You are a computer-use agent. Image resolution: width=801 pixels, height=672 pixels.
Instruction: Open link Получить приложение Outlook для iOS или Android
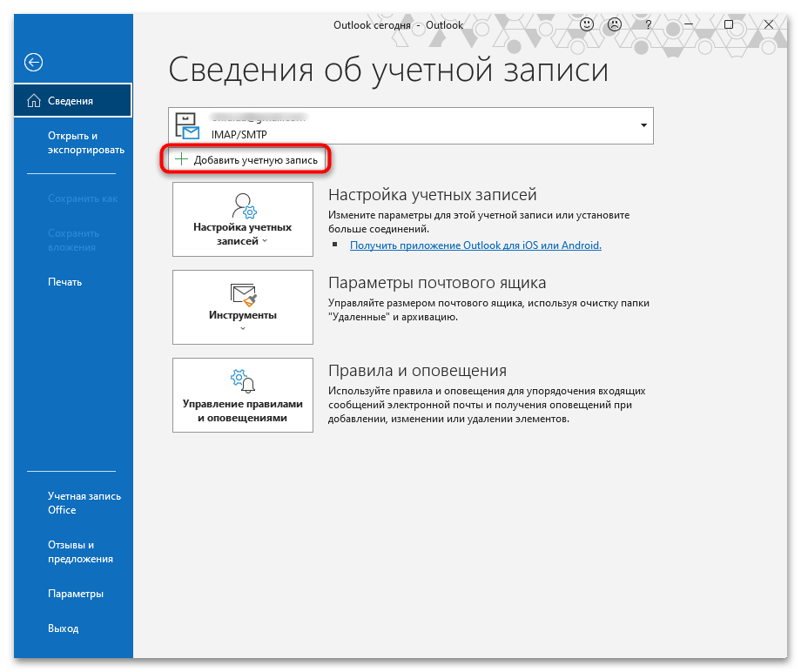tap(475, 245)
